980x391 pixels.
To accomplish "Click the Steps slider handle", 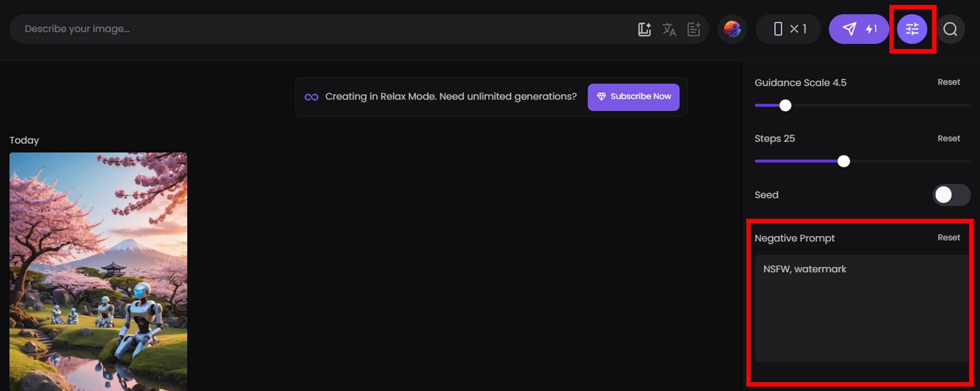I will coord(844,161).
